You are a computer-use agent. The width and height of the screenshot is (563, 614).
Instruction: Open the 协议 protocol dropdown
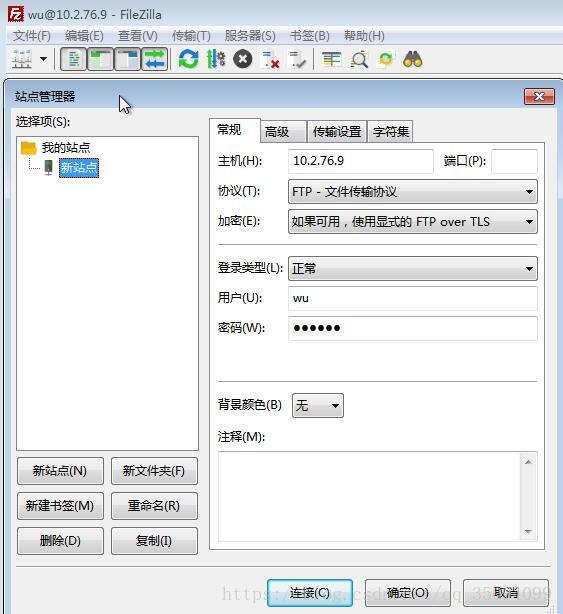(x=413, y=191)
